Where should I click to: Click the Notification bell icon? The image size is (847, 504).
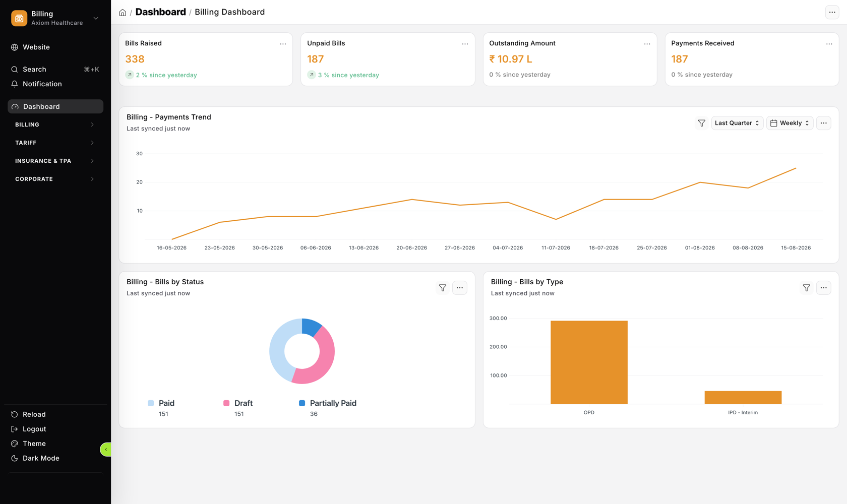click(15, 84)
